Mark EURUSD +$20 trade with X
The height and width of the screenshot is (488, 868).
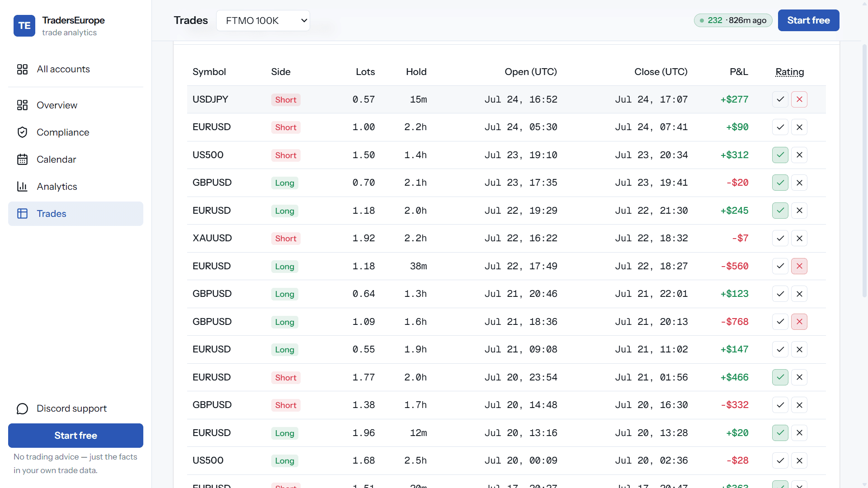pos(799,433)
